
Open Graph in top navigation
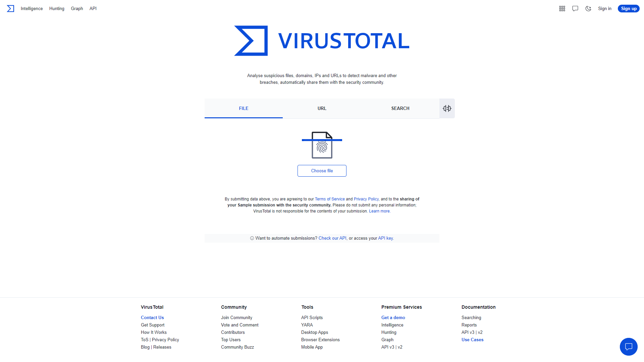[x=77, y=9]
